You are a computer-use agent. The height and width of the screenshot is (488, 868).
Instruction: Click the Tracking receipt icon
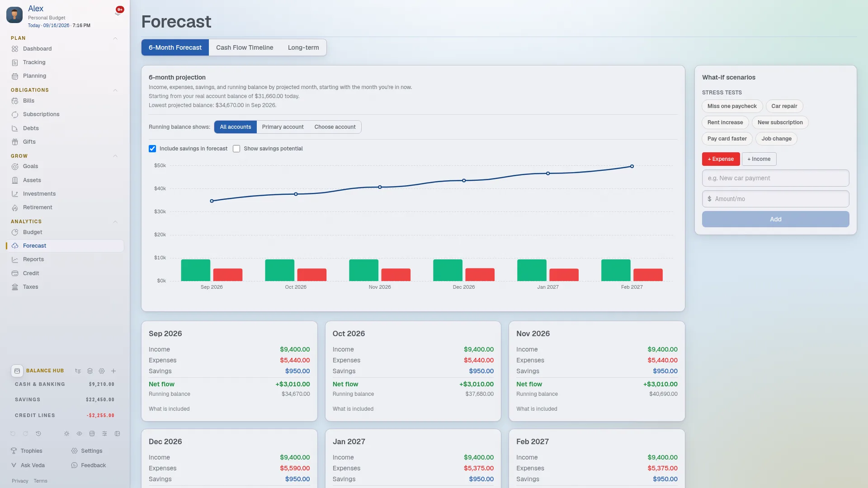[x=15, y=62]
